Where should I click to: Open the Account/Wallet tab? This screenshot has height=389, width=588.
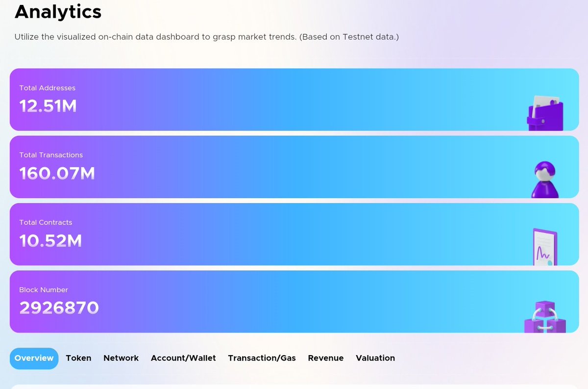(183, 358)
